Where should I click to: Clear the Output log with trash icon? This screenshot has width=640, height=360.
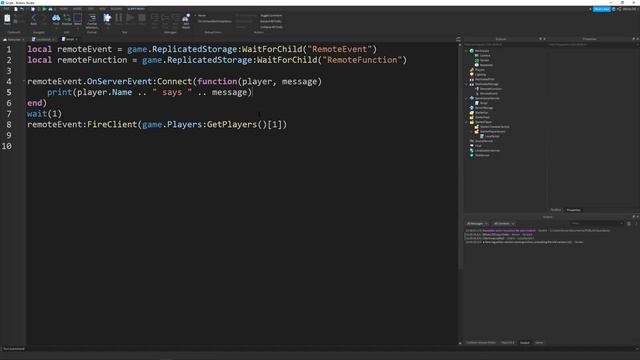pyautogui.click(x=629, y=224)
